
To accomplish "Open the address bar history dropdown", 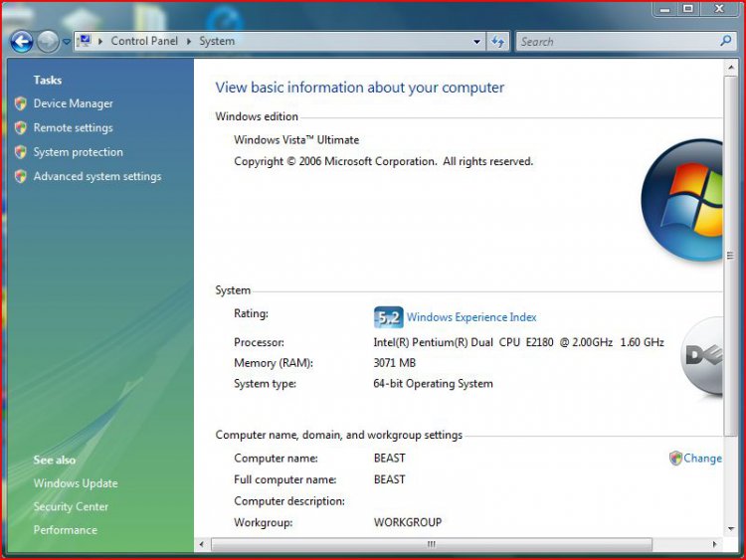I will [476, 42].
